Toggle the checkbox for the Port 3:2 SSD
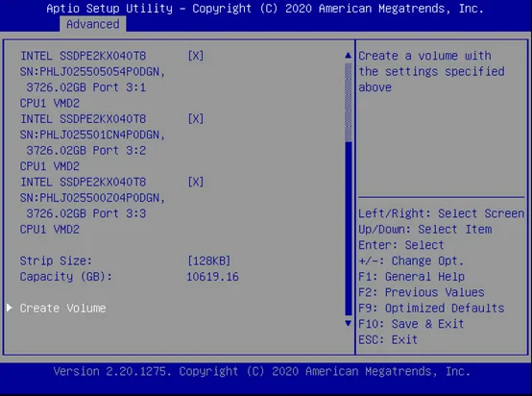The image size is (532, 396). [196, 119]
